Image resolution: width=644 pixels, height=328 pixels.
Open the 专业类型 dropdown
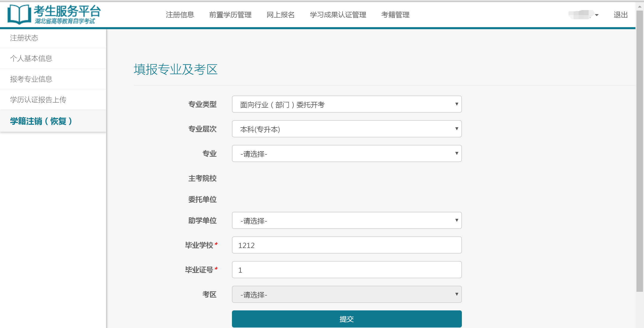[x=347, y=104]
